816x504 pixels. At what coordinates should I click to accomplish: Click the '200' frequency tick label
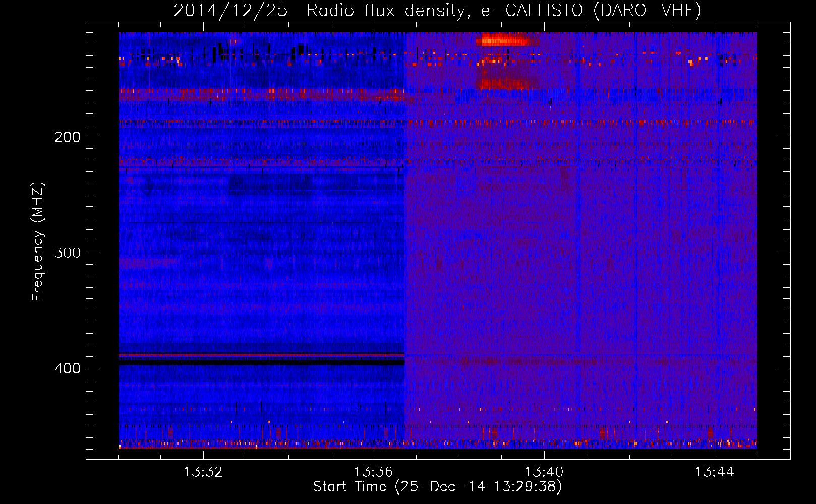pyautogui.click(x=68, y=137)
